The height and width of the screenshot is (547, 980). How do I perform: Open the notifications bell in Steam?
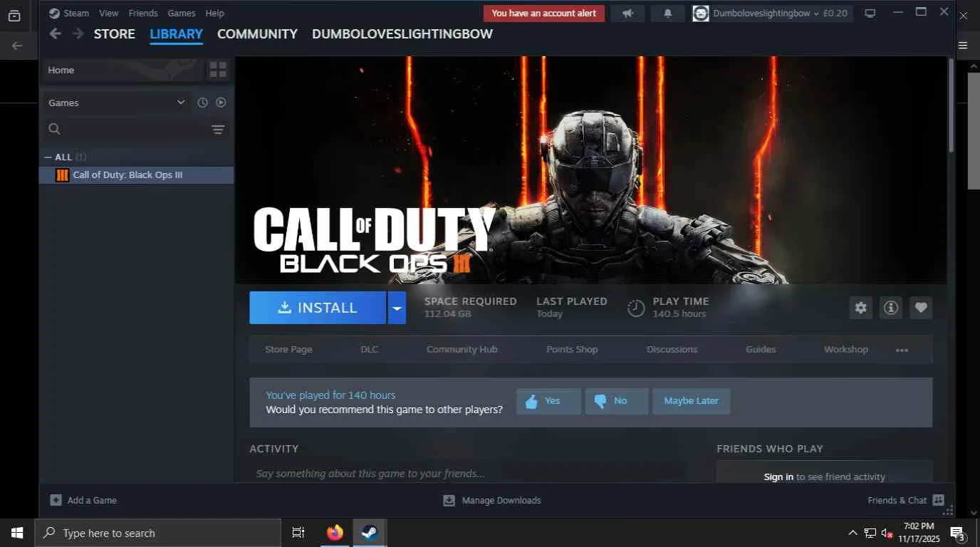pyautogui.click(x=667, y=14)
